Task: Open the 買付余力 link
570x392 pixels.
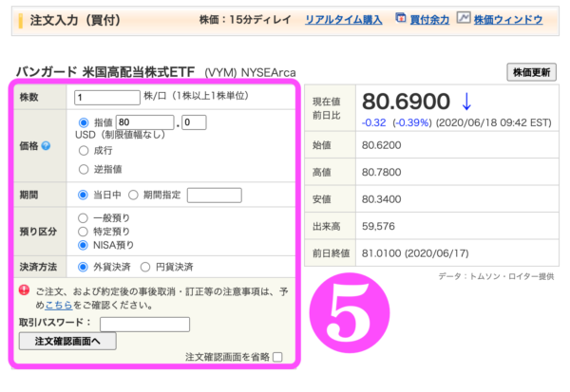Action: (x=429, y=20)
